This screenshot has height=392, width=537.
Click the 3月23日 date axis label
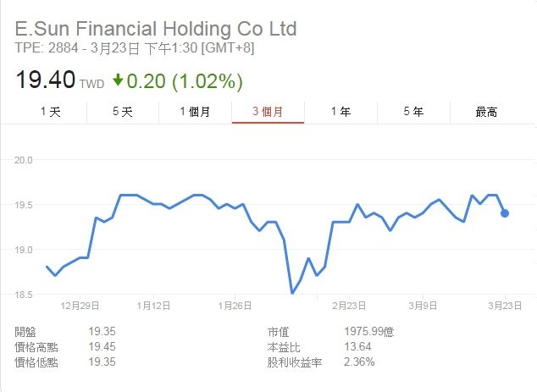click(505, 306)
